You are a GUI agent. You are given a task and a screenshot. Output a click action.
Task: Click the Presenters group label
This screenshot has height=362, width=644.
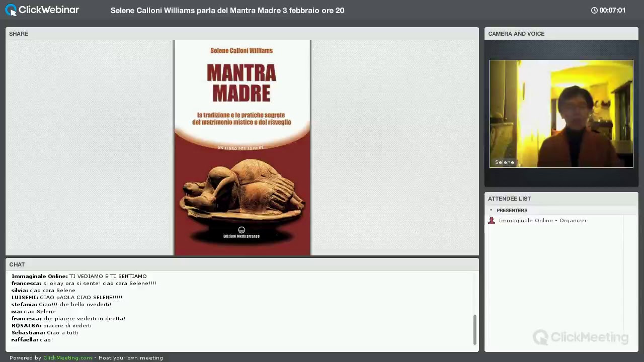(512, 210)
